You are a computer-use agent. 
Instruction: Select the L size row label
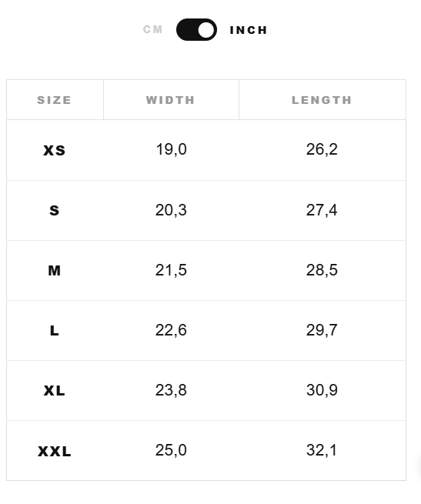tap(55, 331)
